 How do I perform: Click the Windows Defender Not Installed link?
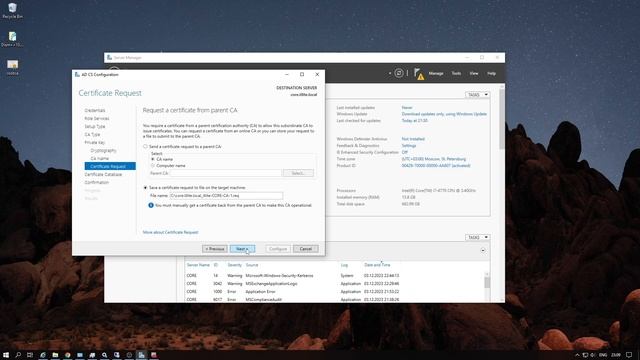[413, 139]
